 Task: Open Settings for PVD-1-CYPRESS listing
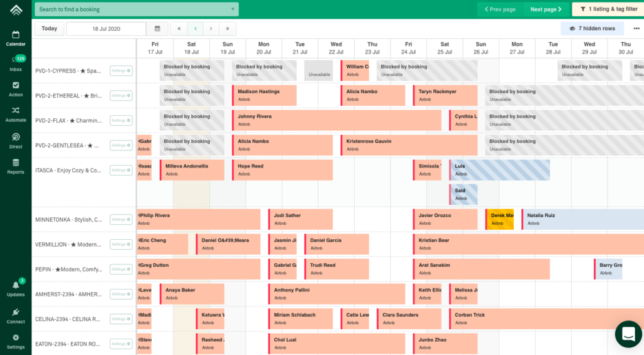click(x=121, y=71)
